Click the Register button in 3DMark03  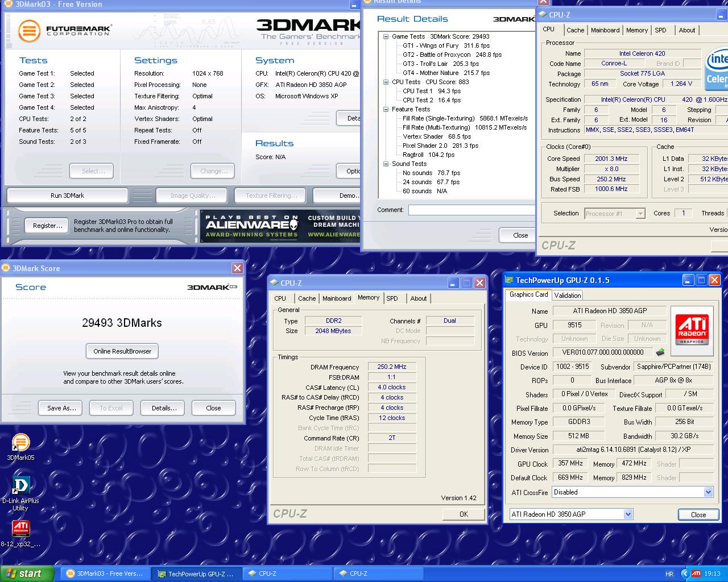[47, 226]
